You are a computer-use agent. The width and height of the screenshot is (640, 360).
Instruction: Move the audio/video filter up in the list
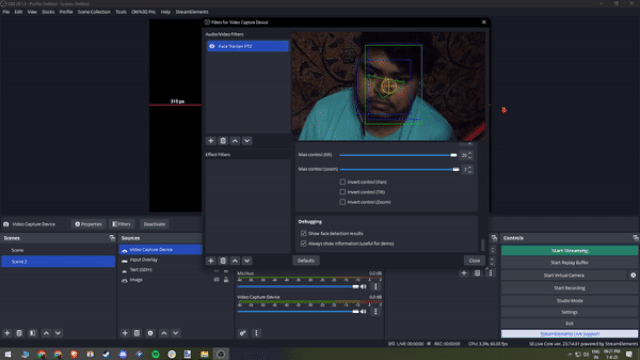pyautogui.click(x=235, y=141)
